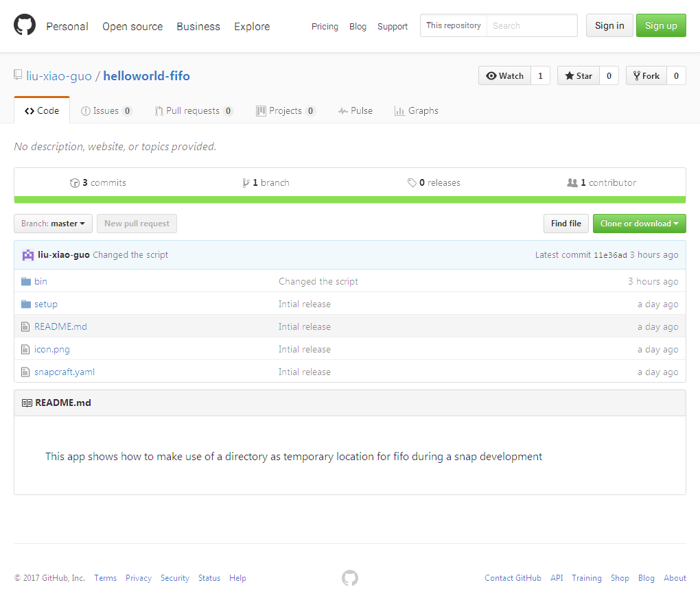Watch this repository
Image resolution: width=700 pixels, height=611 pixels.
click(x=505, y=76)
